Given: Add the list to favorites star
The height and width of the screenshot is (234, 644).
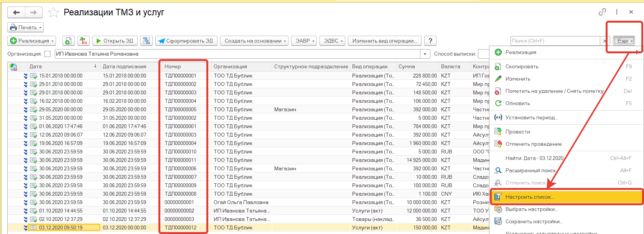Looking at the screenshot, I should tap(53, 13).
